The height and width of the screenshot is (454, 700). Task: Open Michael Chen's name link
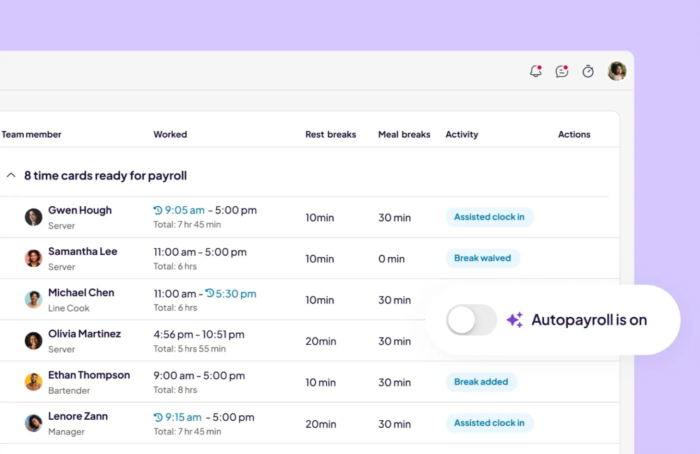point(81,292)
